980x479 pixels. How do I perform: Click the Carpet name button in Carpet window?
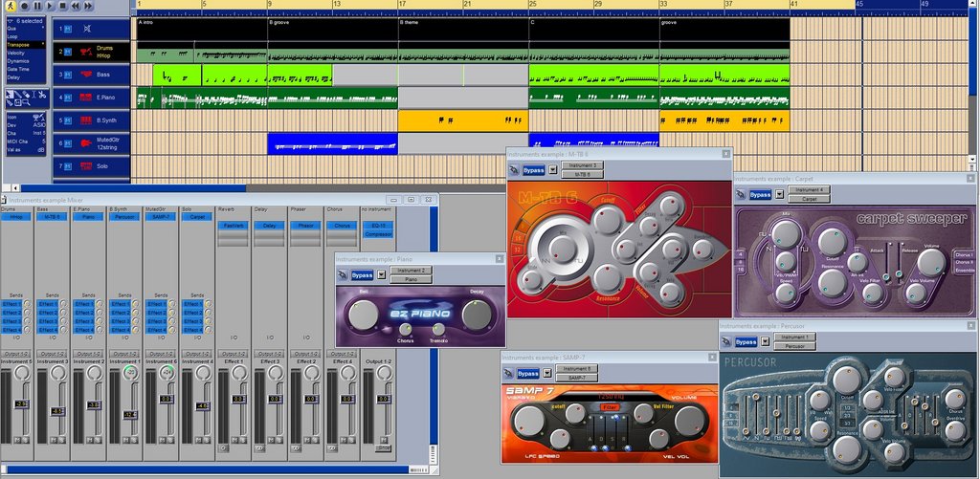(809, 199)
